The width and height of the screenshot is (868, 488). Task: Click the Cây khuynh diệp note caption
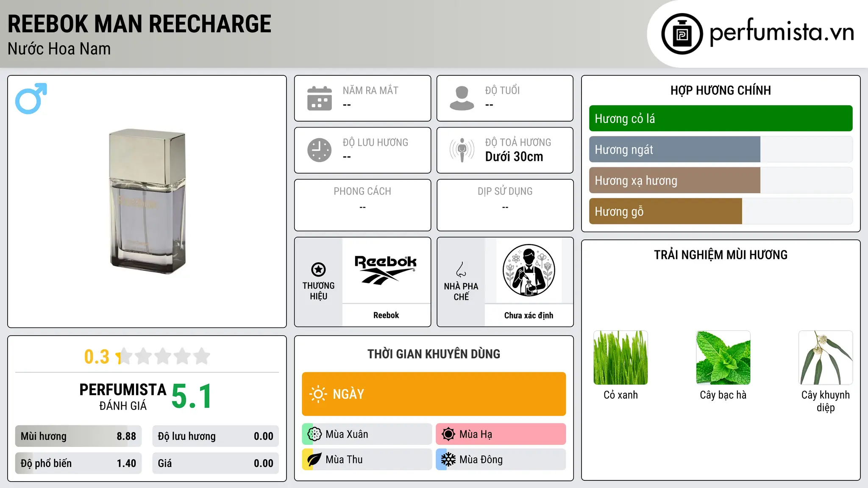(826, 401)
